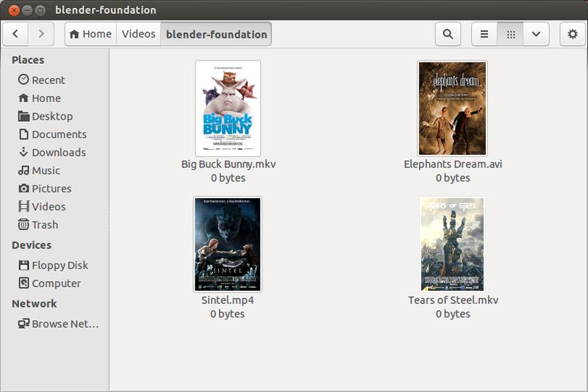
Task: Select the Tears of Steel poster thumbnail
Action: [x=452, y=244]
